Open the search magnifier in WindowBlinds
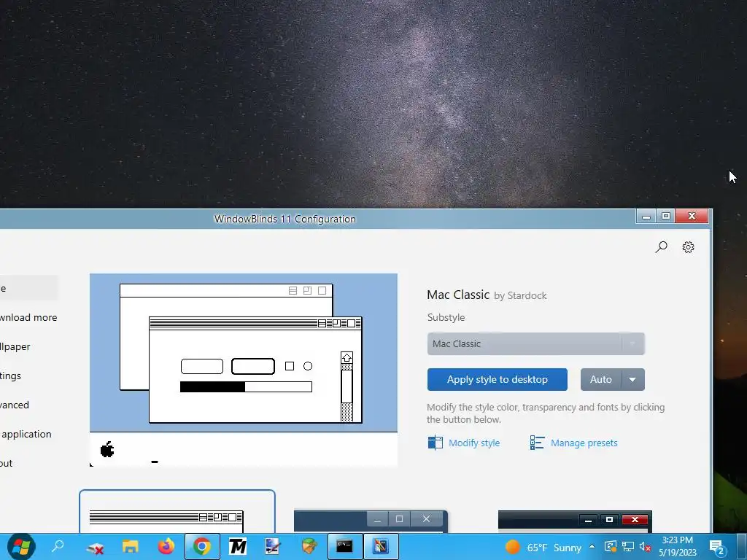The width and height of the screenshot is (747, 560). pos(661,246)
